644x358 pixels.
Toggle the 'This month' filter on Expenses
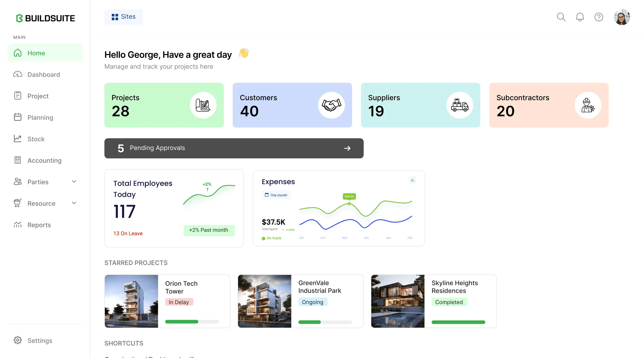click(276, 195)
